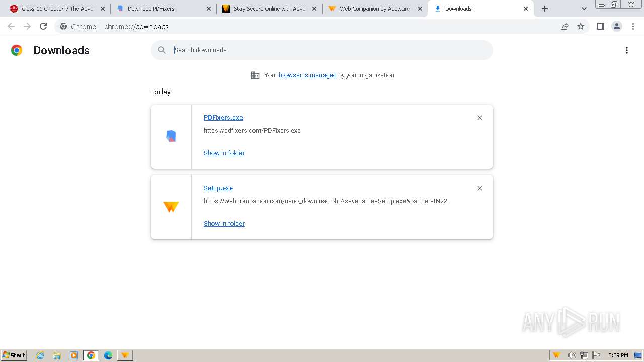Image resolution: width=644 pixels, height=362 pixels.
Task: Close the Download PDFixers tab
Action: [x=209, y=9]
